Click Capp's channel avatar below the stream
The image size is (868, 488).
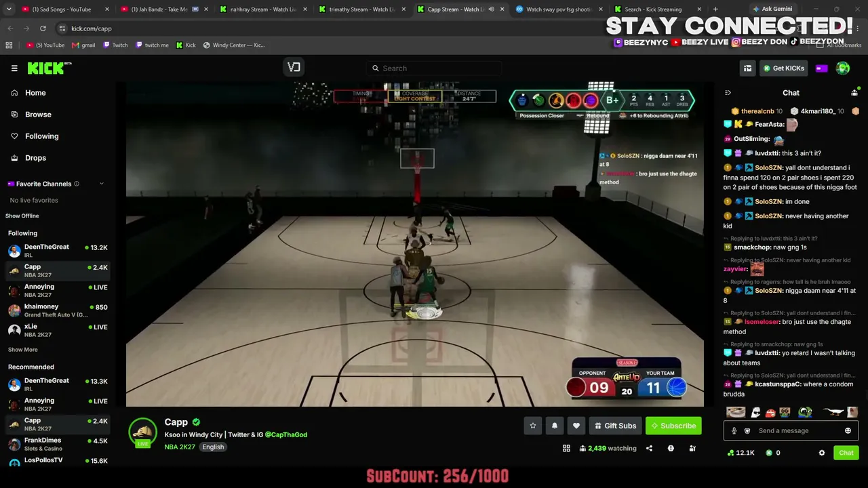click(142, 433)
